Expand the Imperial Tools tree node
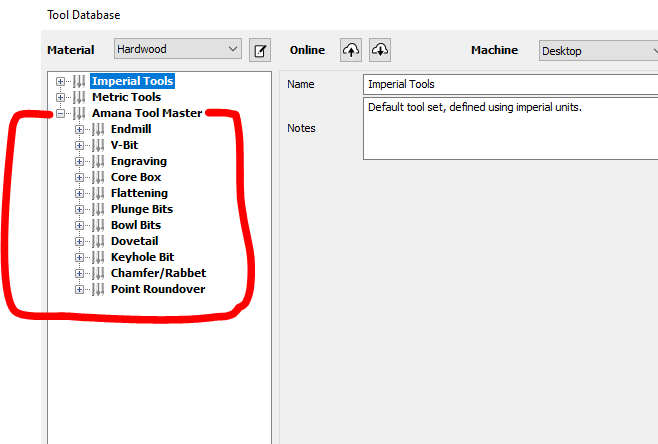 (60, 81)
